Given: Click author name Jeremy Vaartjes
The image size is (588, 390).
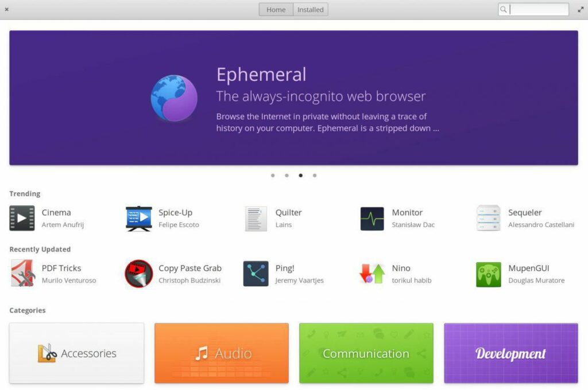Looking at the screenshot, I should pos(299,280).
